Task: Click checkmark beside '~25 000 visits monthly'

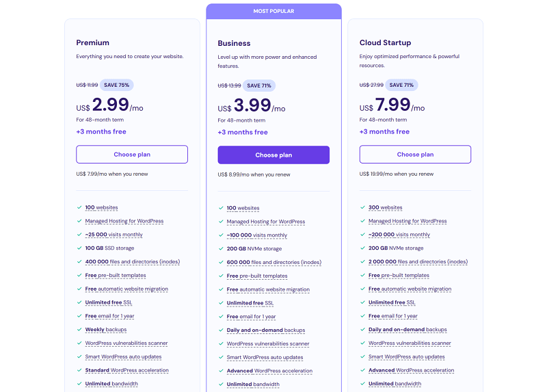Action: point(79,235)
